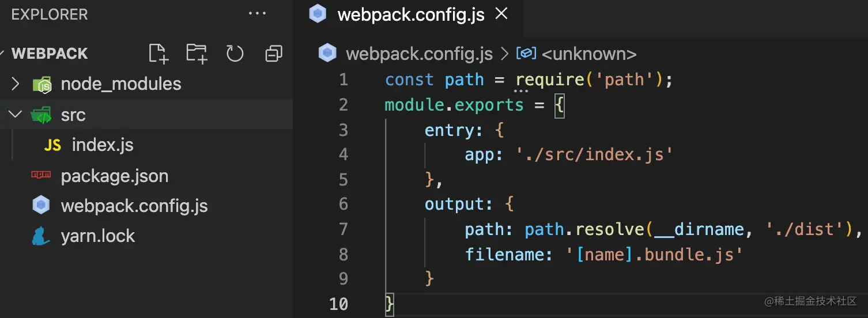Click 'const' keyword on line 1
868x318 pixels.
409,79
